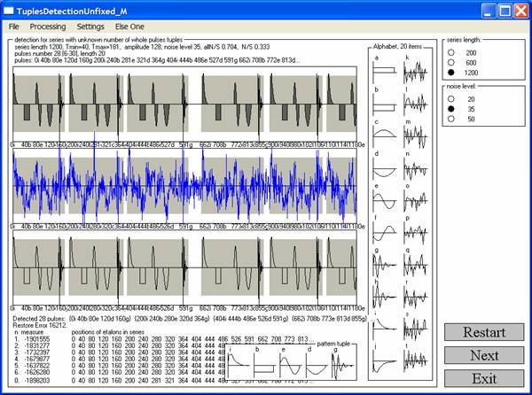Click the Minimize window button
Screen dimensions: 532x395
(x=489, y=11)
